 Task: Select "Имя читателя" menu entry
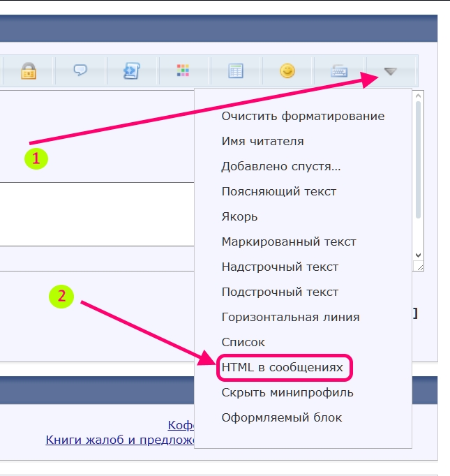pos(262,141)
